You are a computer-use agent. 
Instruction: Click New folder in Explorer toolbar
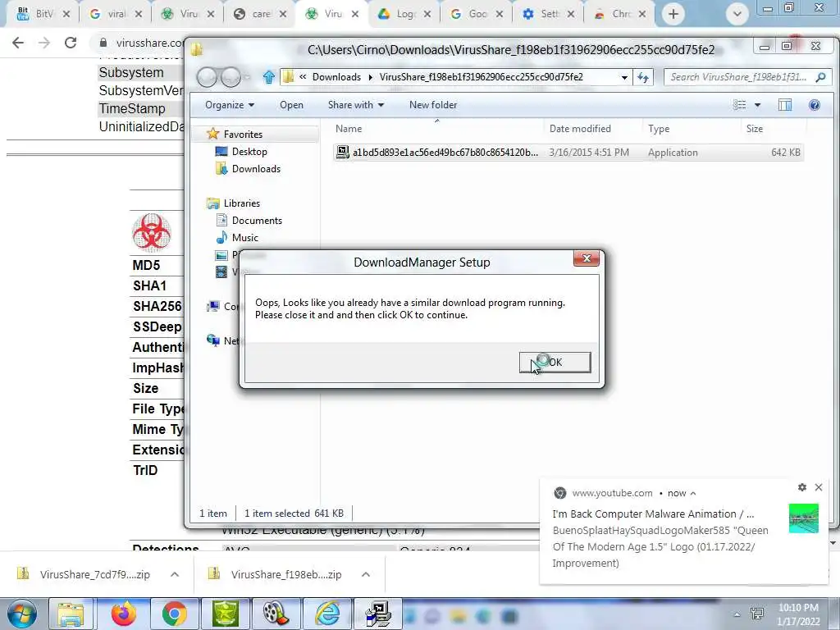click(433, 105)
